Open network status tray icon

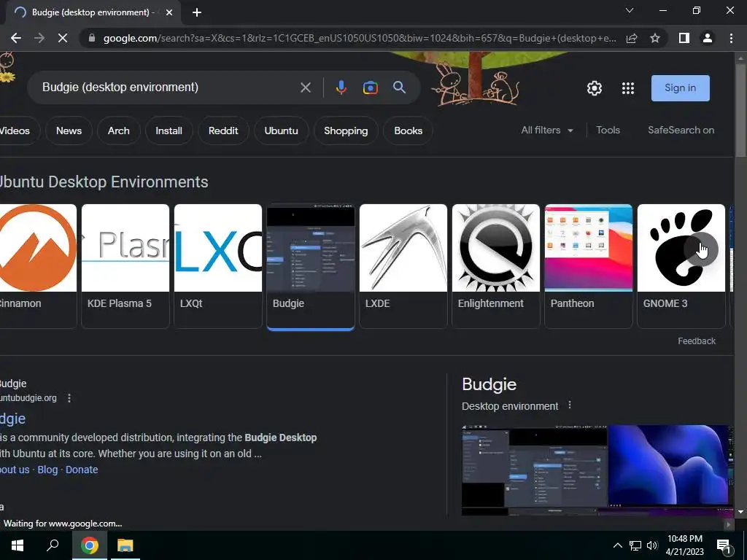(635, 545)
